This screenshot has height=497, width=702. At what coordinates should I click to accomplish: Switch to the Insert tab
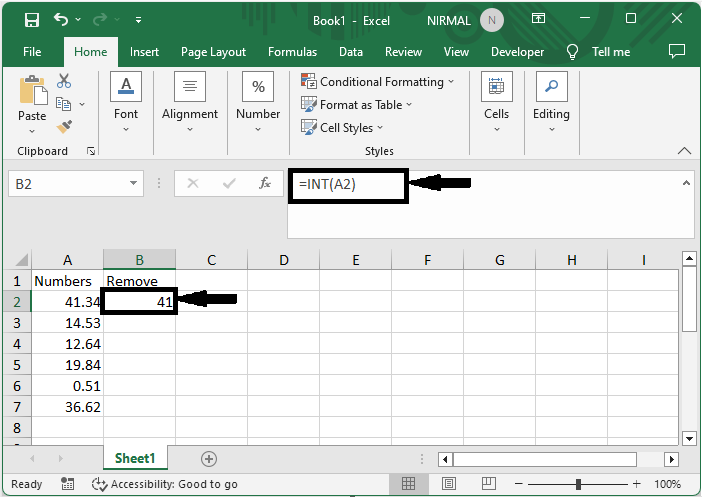144,52
